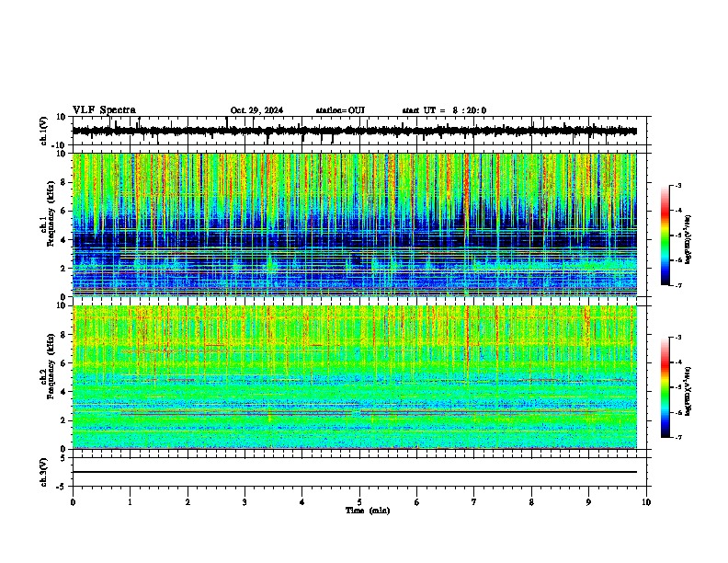Click the flat ch.3(V) voltage line
Viewport: 728px width, 563px height.
[355, 472]
